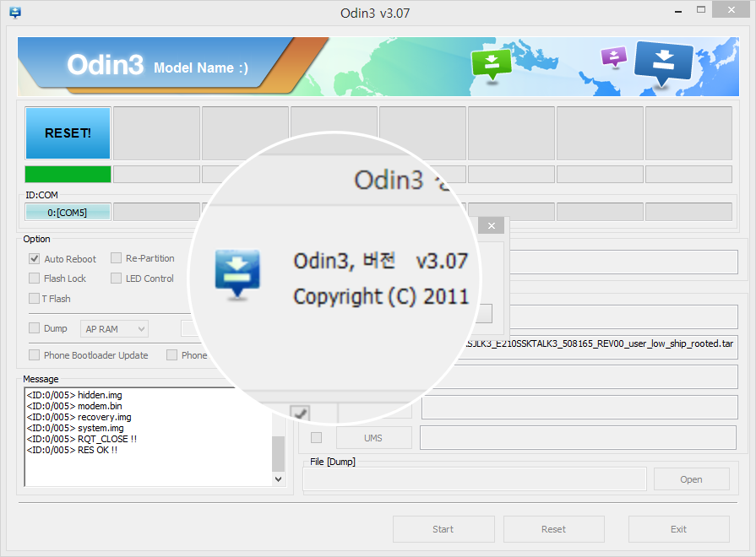The image size is (756, 557).
Task: Click the large blue download icon in banner
Action: pos(662,62)
